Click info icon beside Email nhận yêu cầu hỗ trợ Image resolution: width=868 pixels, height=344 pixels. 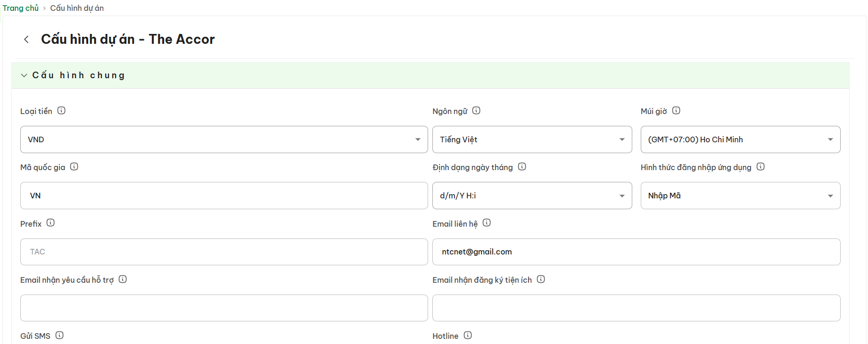pyautogui.click(x=123, y=279)
